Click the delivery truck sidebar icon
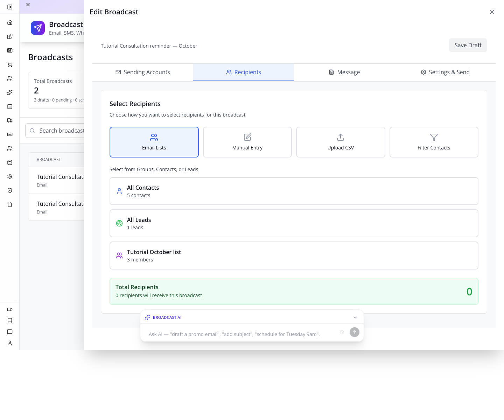Image resolution: width=504 pixels, height=420 pixels. tap(10, 120)
